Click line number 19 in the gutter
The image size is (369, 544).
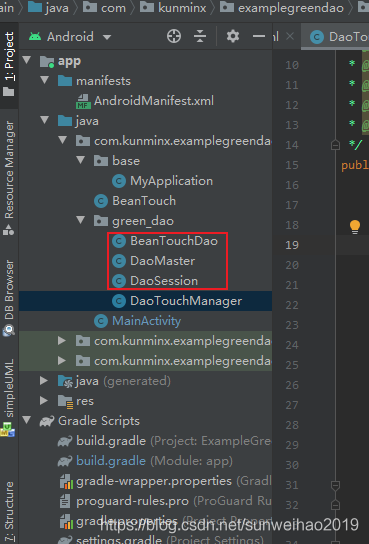[292, 245]
